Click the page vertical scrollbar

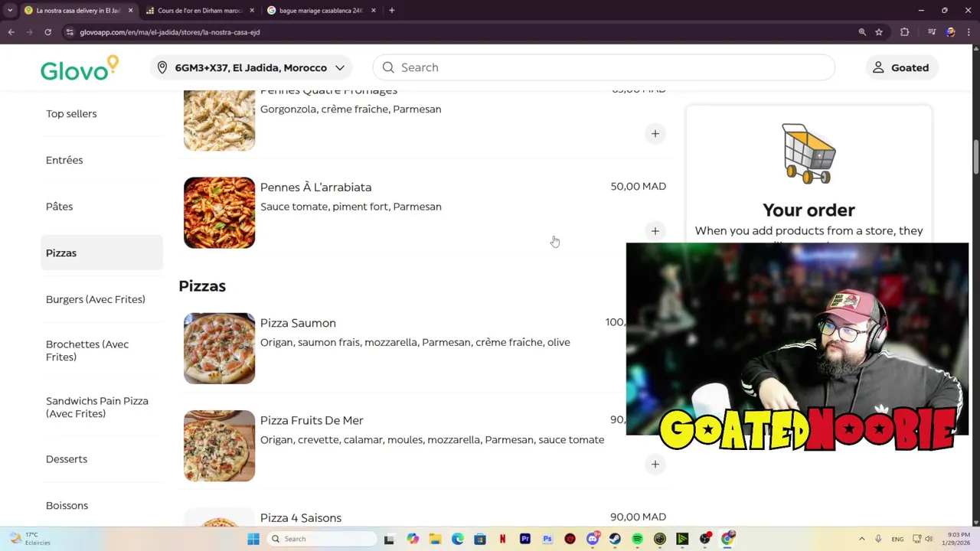point(975,157)
